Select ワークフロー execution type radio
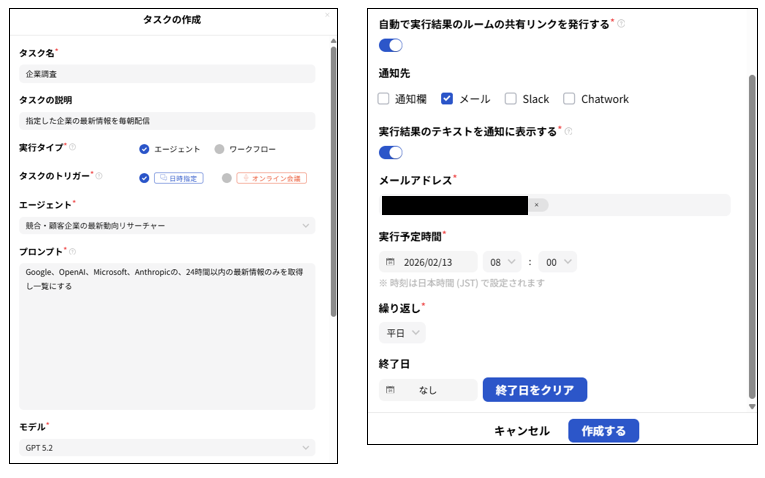 [219, 149]
